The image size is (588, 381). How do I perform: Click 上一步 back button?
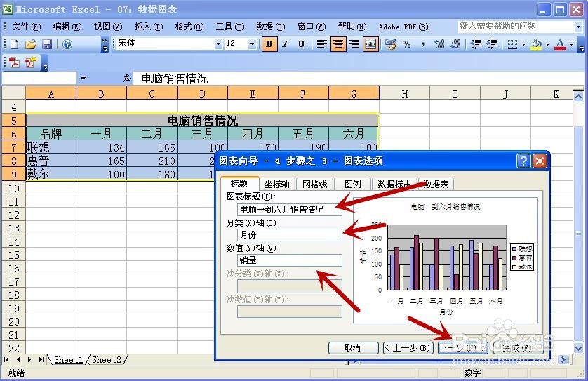[408, 347]
